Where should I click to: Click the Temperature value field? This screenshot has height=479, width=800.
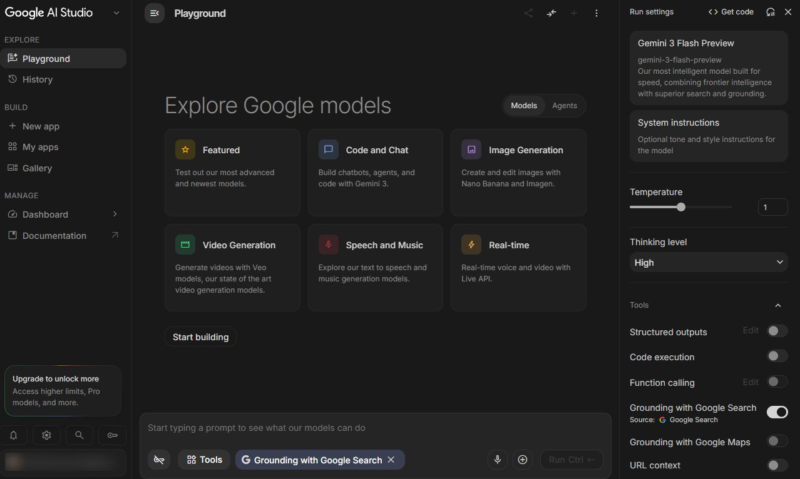[772, 207]
